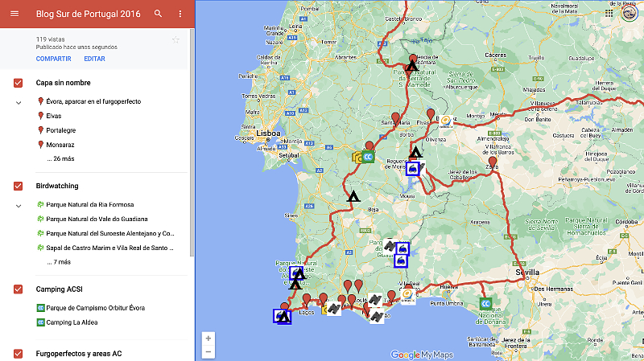Click yellow camera marker near Évora

357,157
